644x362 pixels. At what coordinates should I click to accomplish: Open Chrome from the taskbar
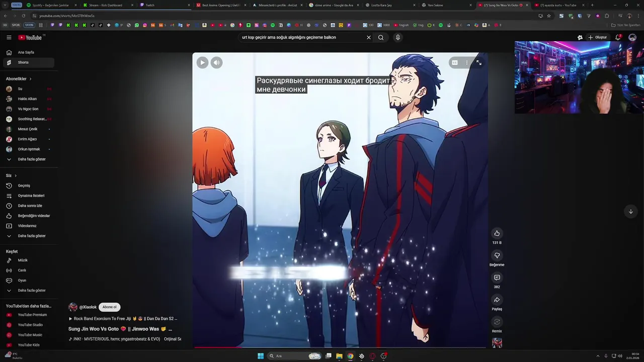pos(350,356)
